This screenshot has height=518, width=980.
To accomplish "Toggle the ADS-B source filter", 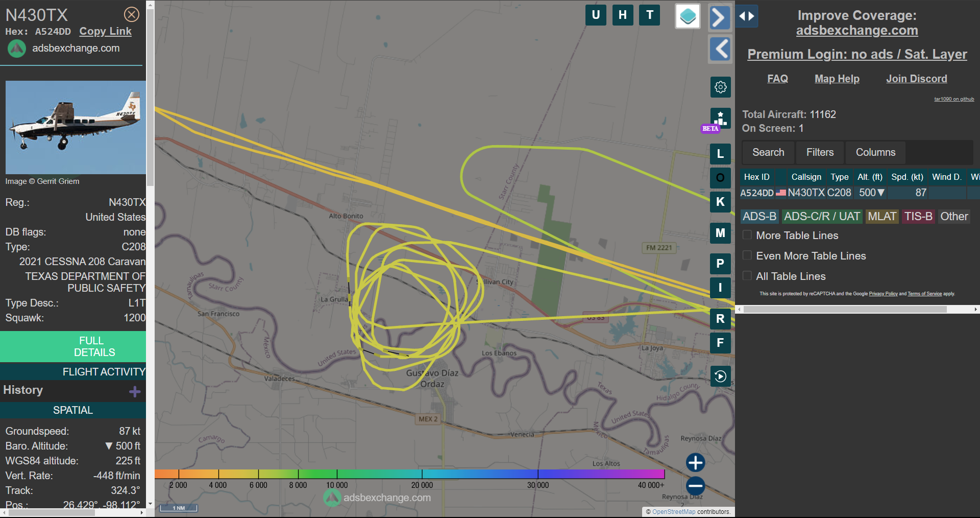I will [x=759, y=217].
